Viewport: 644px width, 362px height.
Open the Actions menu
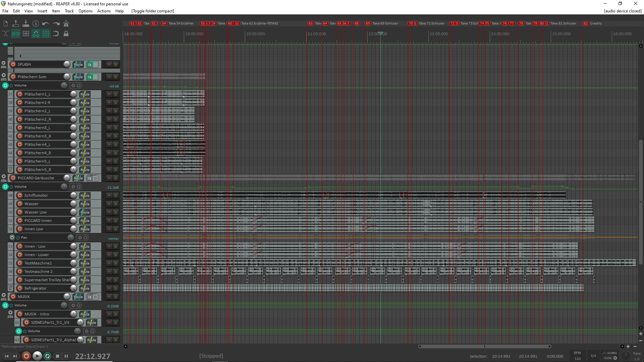coord(104,11)
